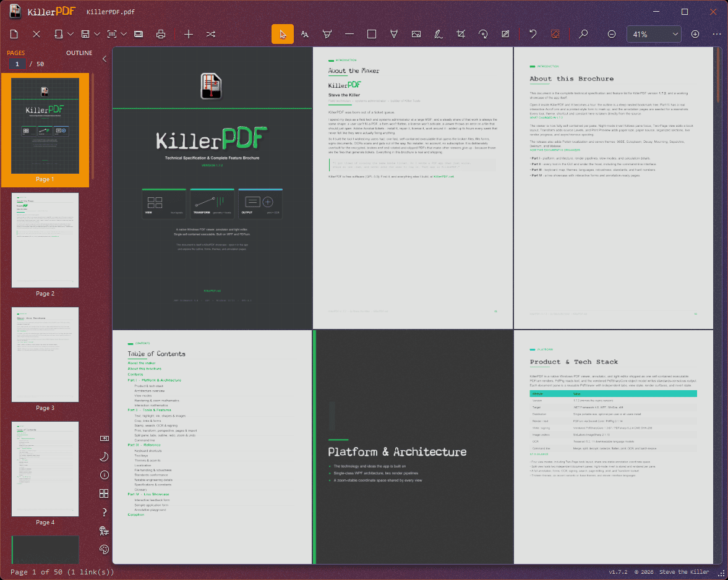This screenshot has width=728, height=580.
Task: Click the scan/barcode icon in the toolbar
Action: pyautogui.click(x=112, y=35)
